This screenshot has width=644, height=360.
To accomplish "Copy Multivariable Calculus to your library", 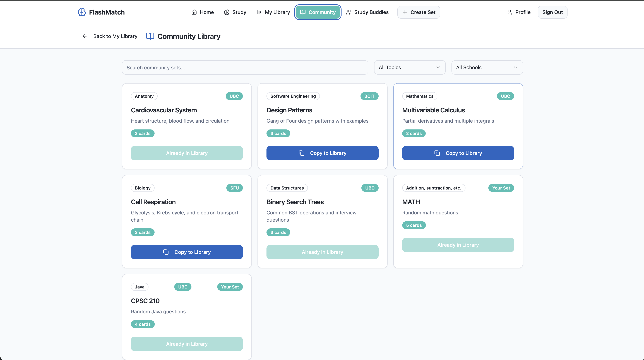I will pyautogui.click(x=458, y=153).
